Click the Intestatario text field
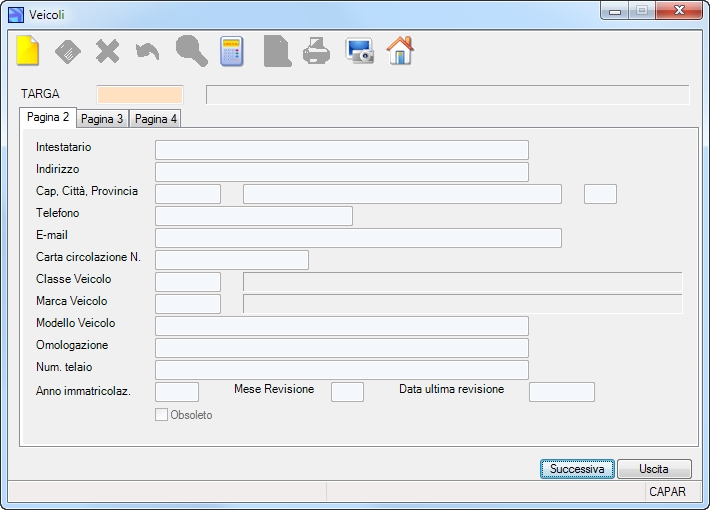This screenshot has width=710, height=510. [342, 150]
